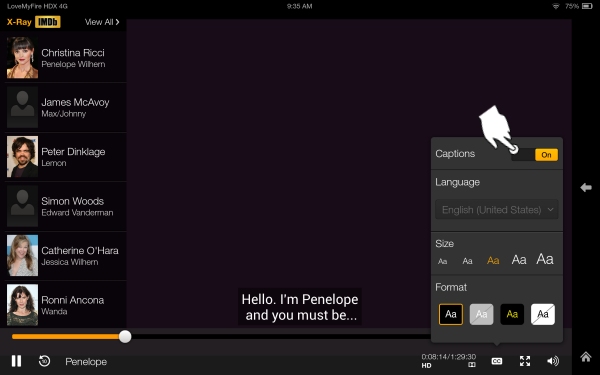Click the Edward Vanderman role text
Viewport: 600px width, 375px height.
pos(77,213)
